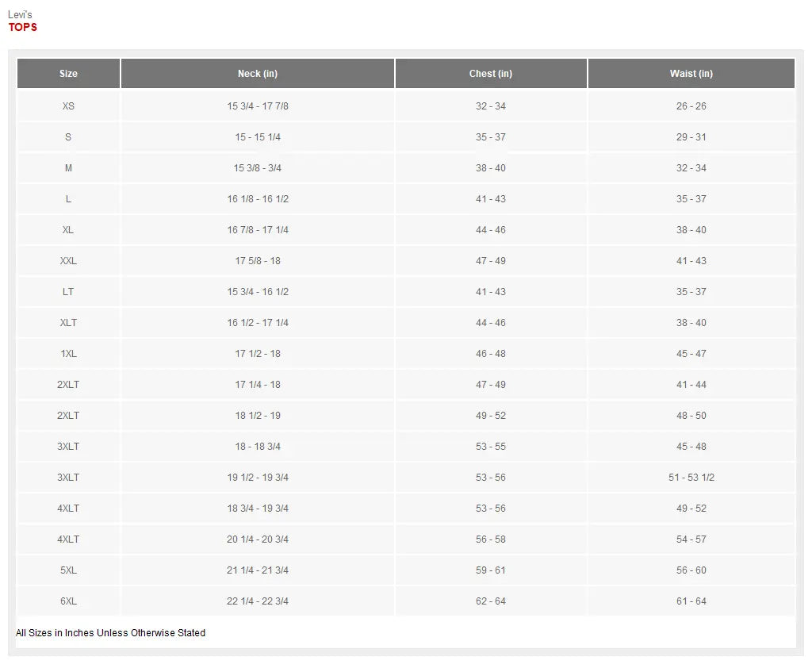Select the chest value 62 - 64
Image resolution: width=812 pixels, height=668 pixels.
(491, 601)
